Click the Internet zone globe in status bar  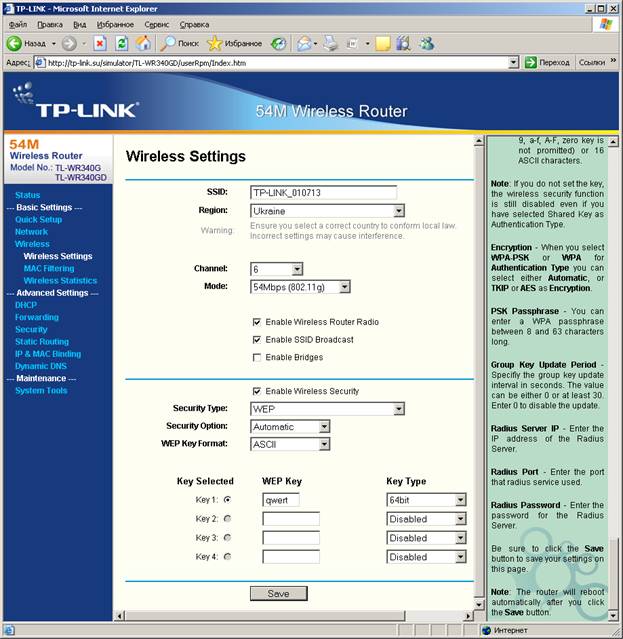click(x=487, y=630)
